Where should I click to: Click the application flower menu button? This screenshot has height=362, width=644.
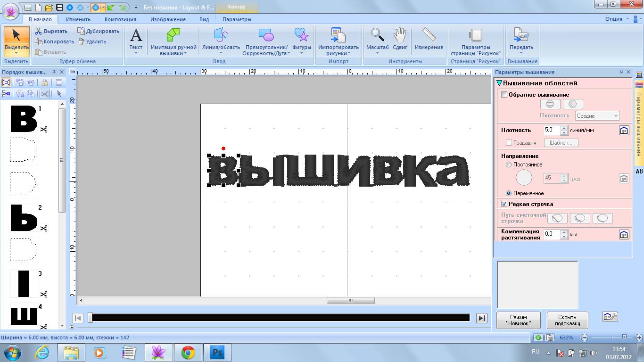[x=10, y=11]
